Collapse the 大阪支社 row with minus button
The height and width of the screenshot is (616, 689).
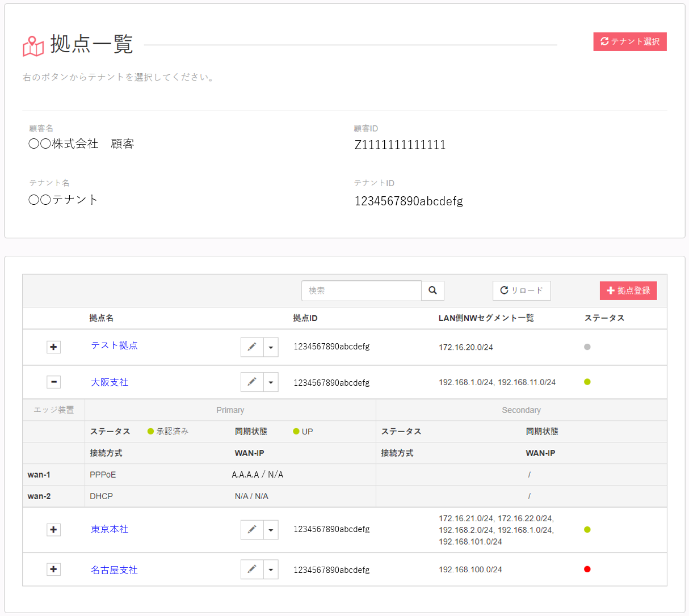click(53, 382)
